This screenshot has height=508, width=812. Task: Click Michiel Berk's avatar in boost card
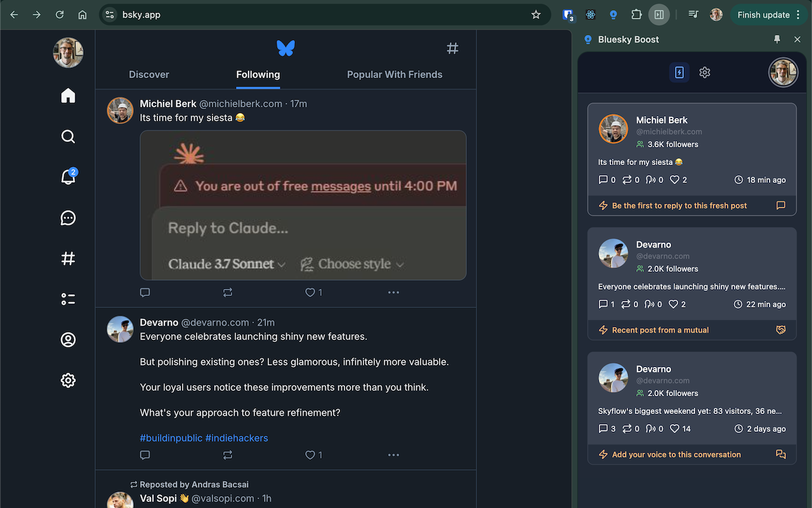pos(613,129)
